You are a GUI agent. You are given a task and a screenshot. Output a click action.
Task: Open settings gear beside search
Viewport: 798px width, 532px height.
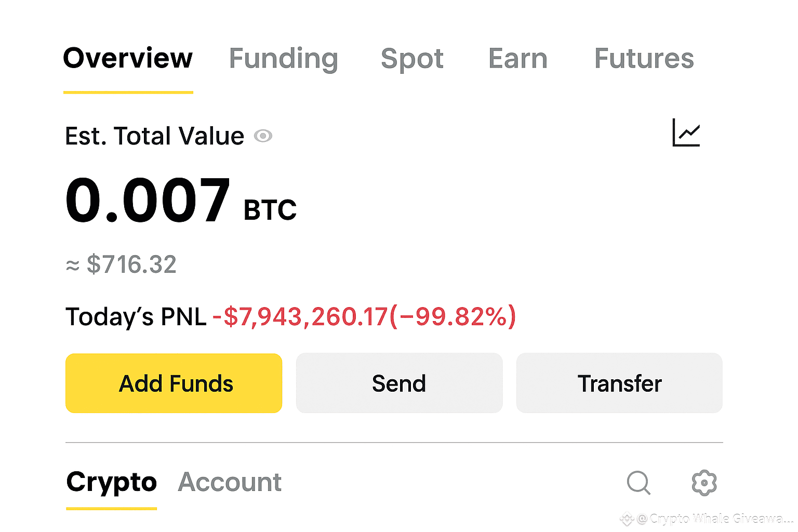[704, 483]
